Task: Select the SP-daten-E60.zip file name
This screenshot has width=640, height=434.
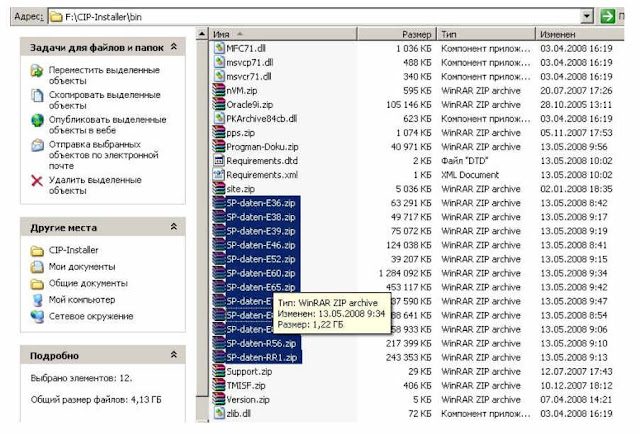Action: [261, 273]
